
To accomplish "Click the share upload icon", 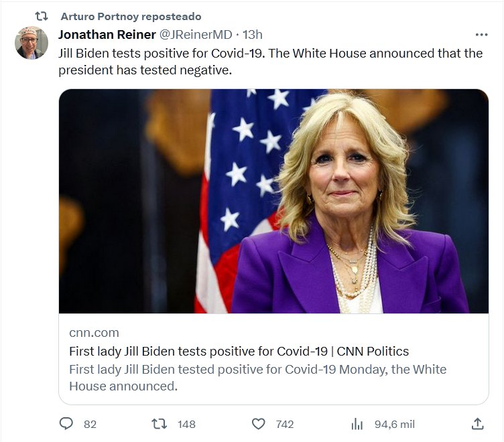I will pos(477,423).
